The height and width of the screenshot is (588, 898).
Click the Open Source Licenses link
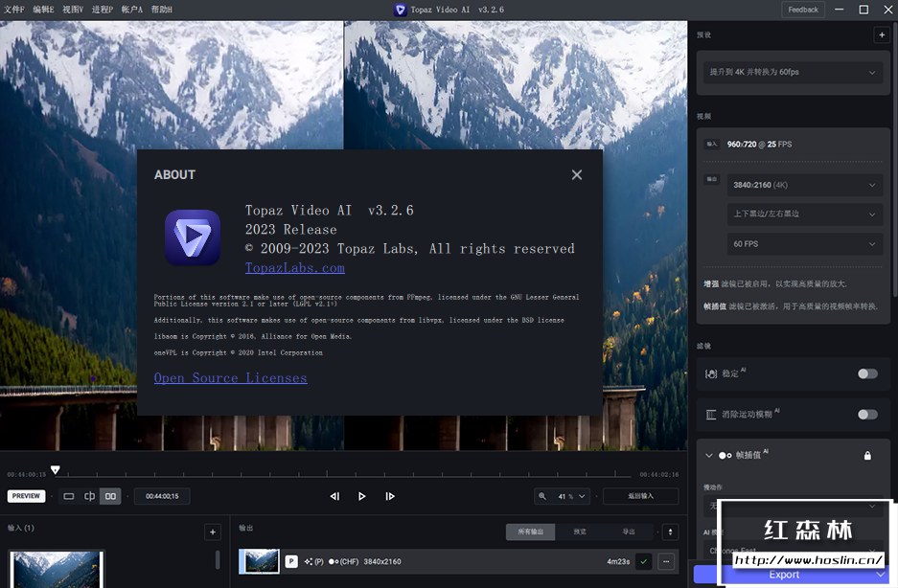click(x=230, y=378)
